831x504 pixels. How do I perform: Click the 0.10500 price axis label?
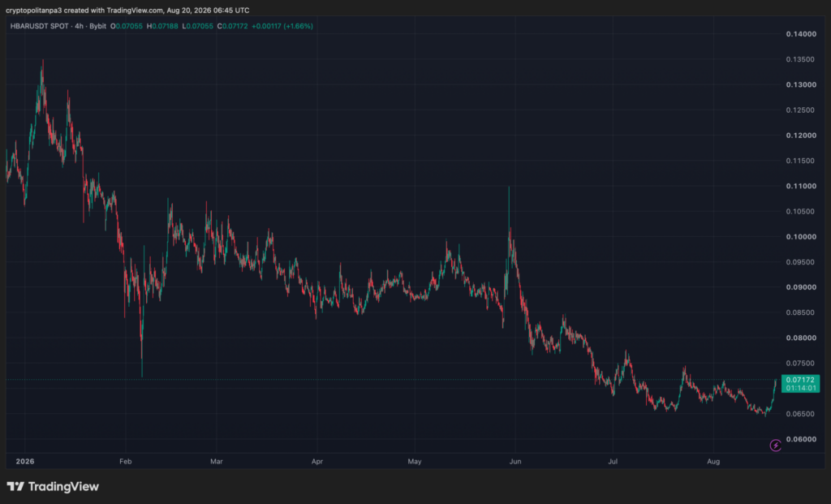pyautogui.click(x=801, y=212)
